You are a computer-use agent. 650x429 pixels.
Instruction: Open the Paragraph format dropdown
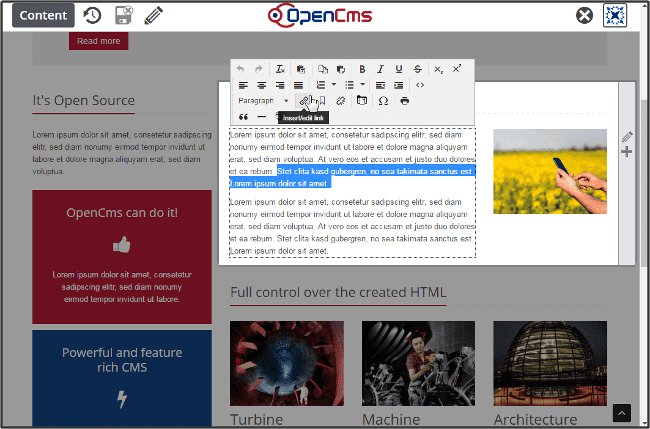click(x=263, y=101)
